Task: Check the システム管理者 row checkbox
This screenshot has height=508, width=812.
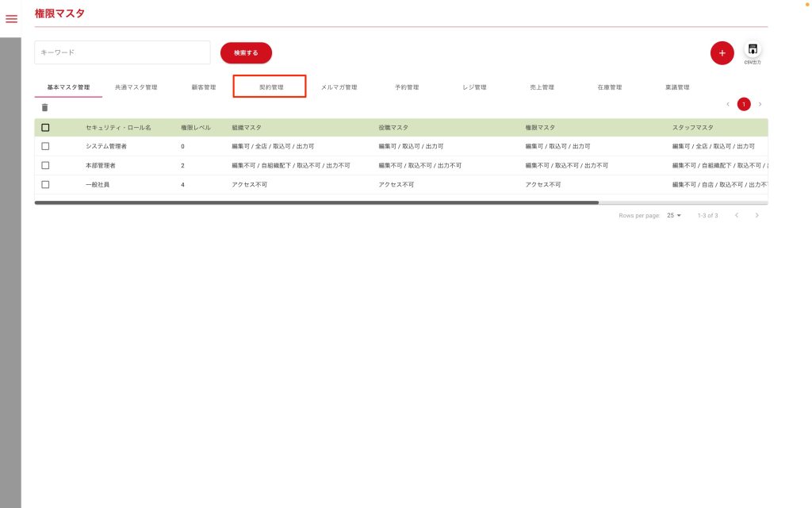Action: [45, 146]
